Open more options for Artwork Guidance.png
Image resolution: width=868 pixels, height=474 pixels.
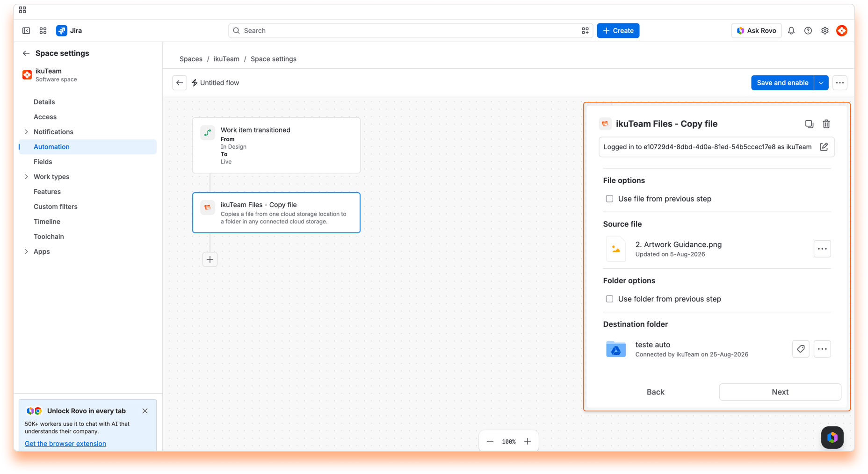[x=822, y=249]
